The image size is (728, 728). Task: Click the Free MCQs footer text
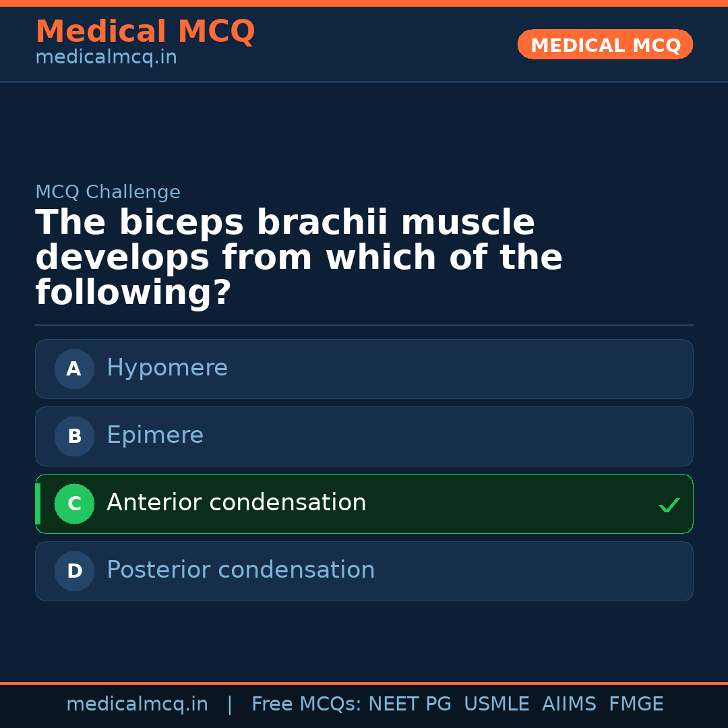pos(305,704)
